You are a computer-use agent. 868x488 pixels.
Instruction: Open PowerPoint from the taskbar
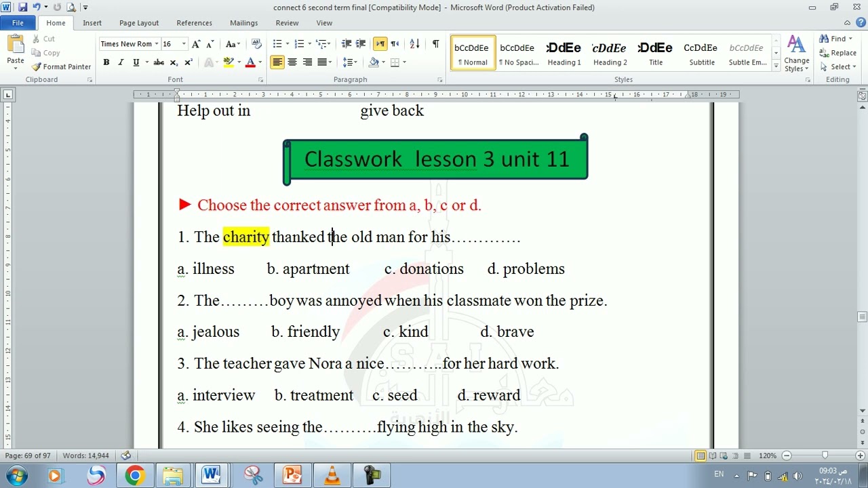tap(292, 476)
